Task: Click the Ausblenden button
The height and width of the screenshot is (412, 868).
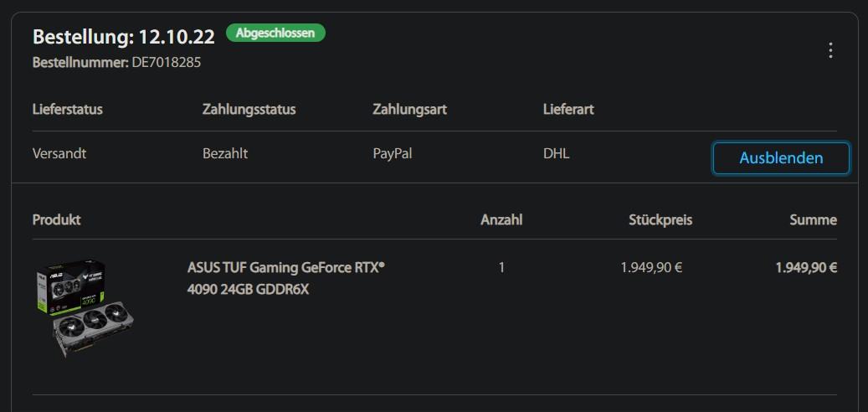Action: pos(781,158)
